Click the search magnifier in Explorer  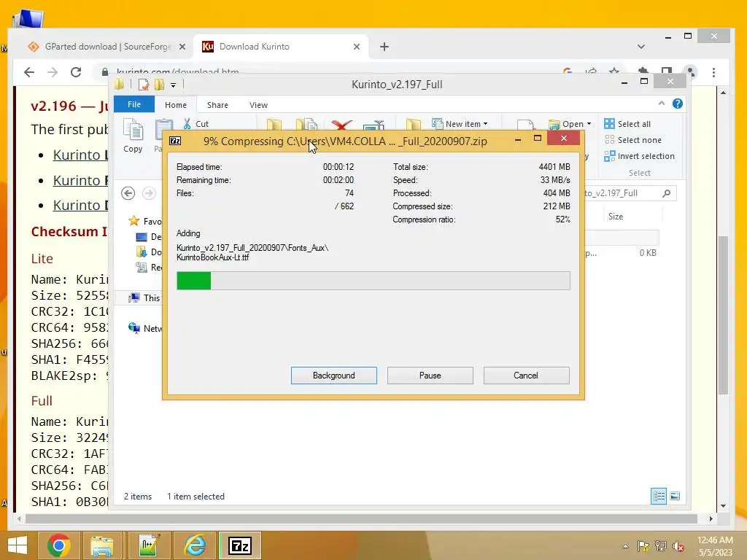tap(667, 192)
